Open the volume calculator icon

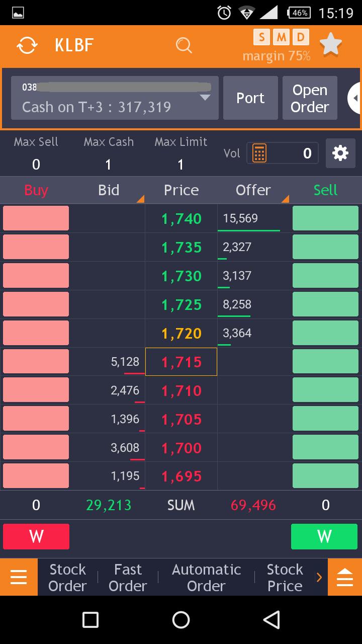point(259,153)
